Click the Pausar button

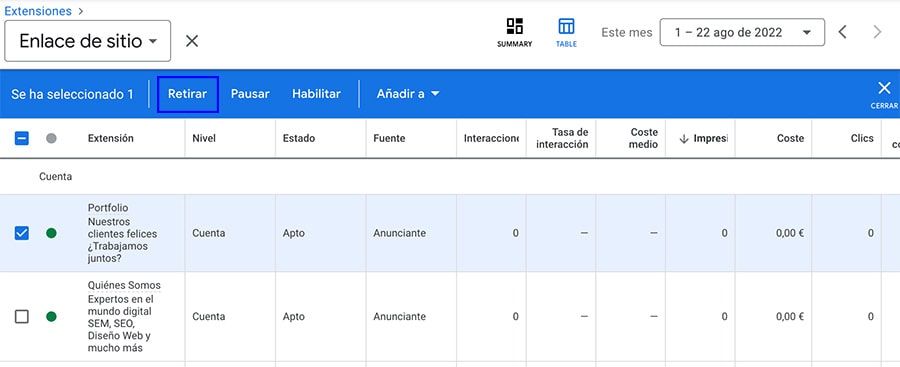pyautogui.click(x=250, y=94)
